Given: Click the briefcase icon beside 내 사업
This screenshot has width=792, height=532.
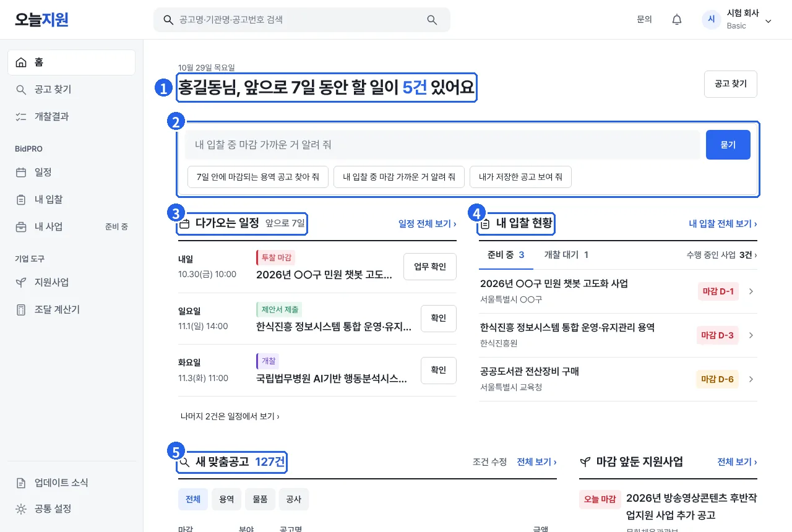Looking at the screenshot, I should [21, 227].
